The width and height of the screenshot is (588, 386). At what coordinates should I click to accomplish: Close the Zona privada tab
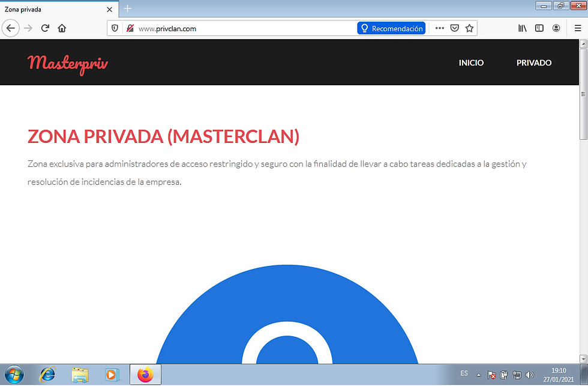[109, 10]
